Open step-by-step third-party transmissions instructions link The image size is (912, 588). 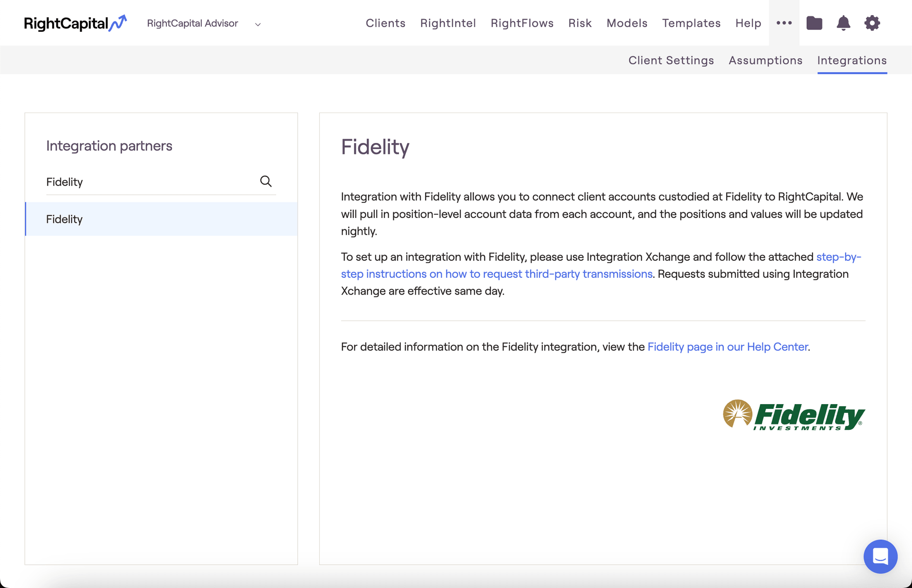[496, 274]
